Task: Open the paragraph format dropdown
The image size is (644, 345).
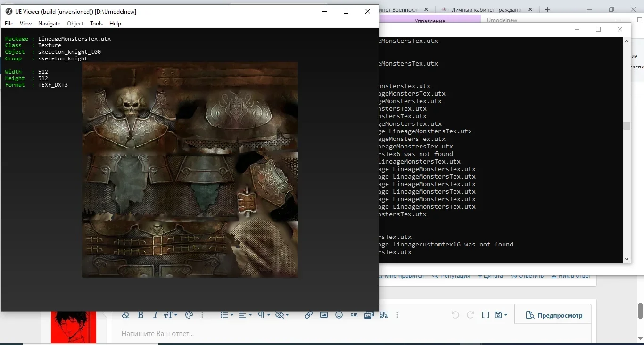Action: click(264, 315)
